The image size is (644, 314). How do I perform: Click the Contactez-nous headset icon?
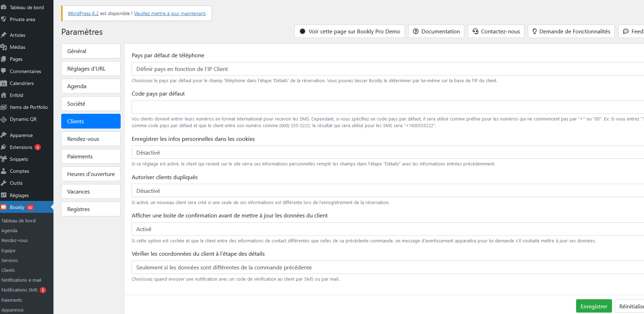click(475, 31)
